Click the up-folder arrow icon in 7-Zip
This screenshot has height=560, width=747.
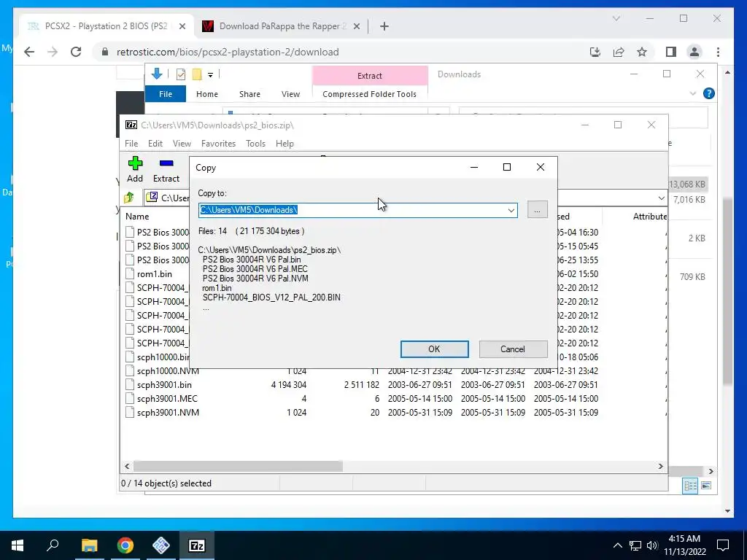pyautogui.click(x=128, y=197)
